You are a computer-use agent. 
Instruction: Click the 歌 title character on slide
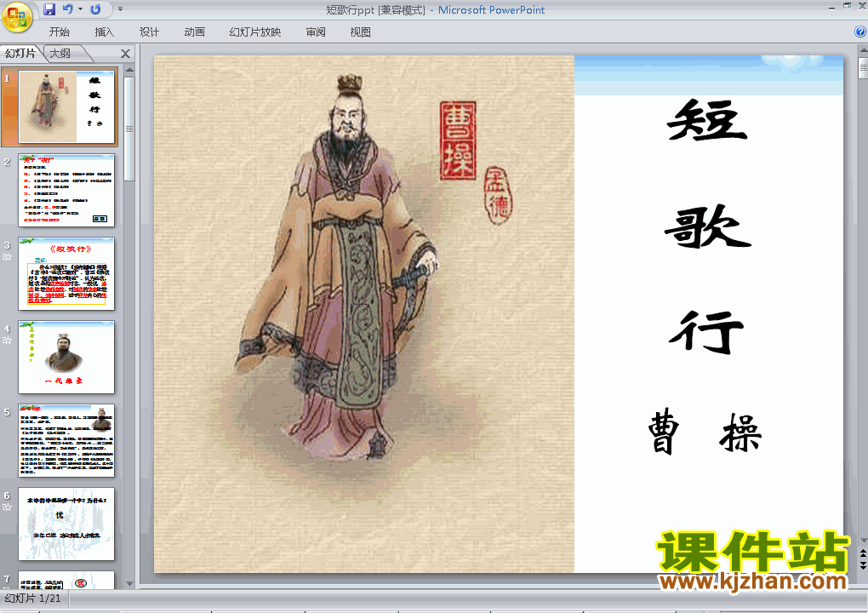coord(707,226)
